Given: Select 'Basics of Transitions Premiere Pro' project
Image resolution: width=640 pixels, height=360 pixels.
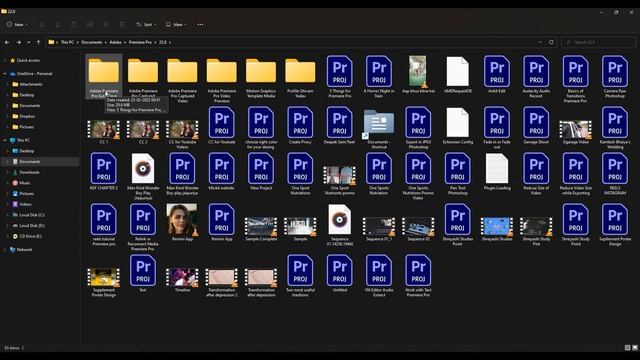Looking at the screenshot, I should tap(575, 79).
